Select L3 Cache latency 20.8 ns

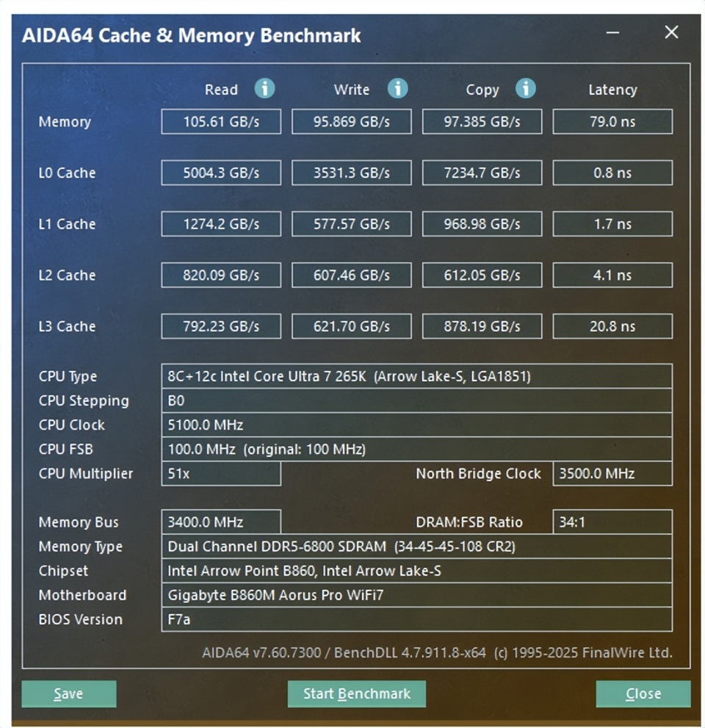[x=612, y=326]
